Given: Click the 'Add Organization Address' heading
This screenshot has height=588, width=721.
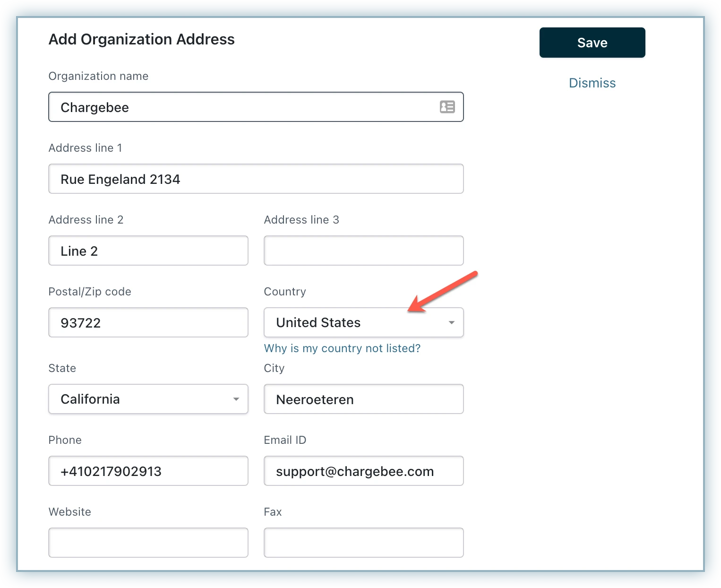Looking at the screenshot, I should click(x=142, y=39).
